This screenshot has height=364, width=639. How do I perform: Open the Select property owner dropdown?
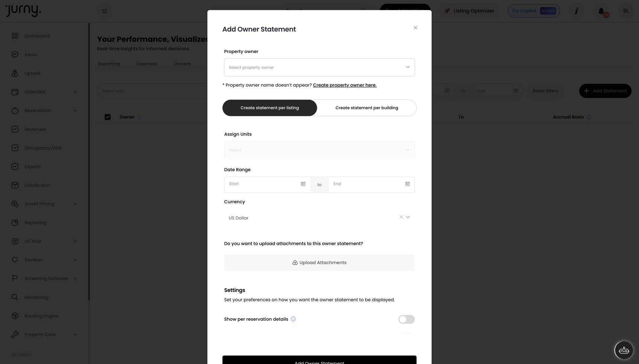pos(319,67)
